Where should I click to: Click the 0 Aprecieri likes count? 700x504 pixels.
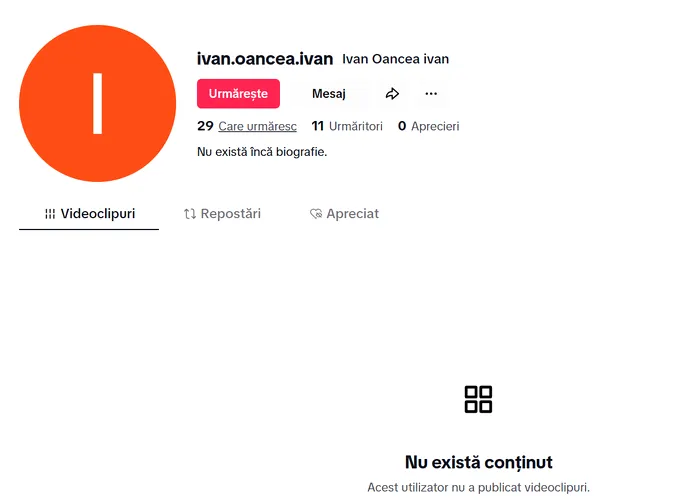[428, 127]
